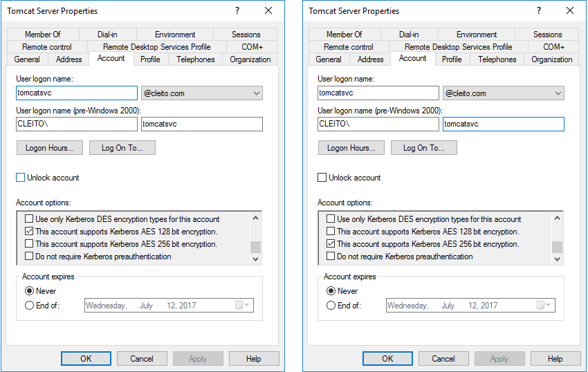Check Unlock account in right dialog
The image size is (588, 372).
pos(322,178)
